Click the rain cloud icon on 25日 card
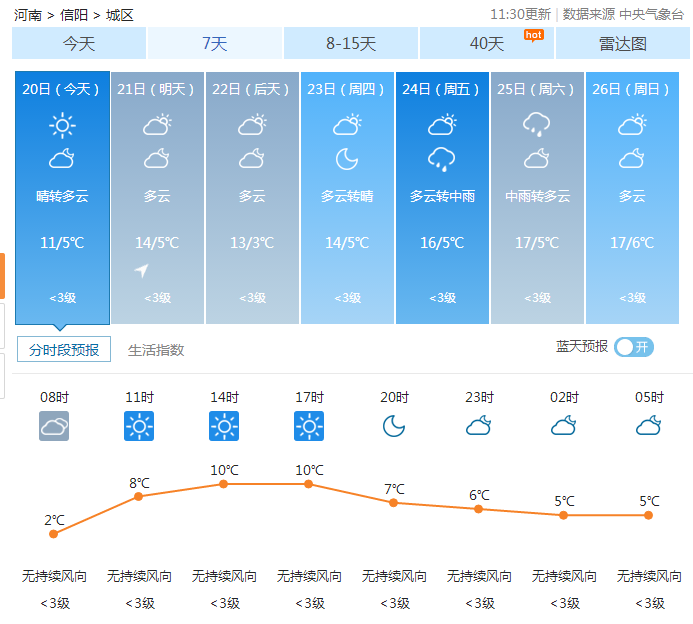Screen dimensions: 693x624 point(537,125)
